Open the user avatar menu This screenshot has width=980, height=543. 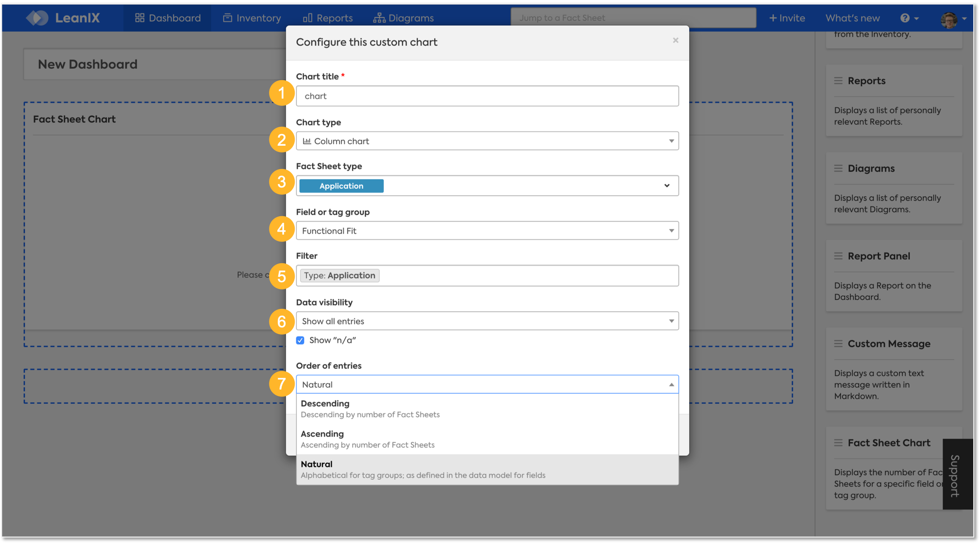point(949,19)
